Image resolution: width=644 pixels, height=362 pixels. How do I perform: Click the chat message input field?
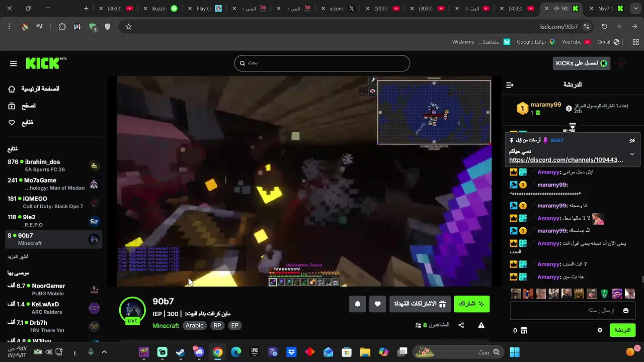click(x=572, y=311)
